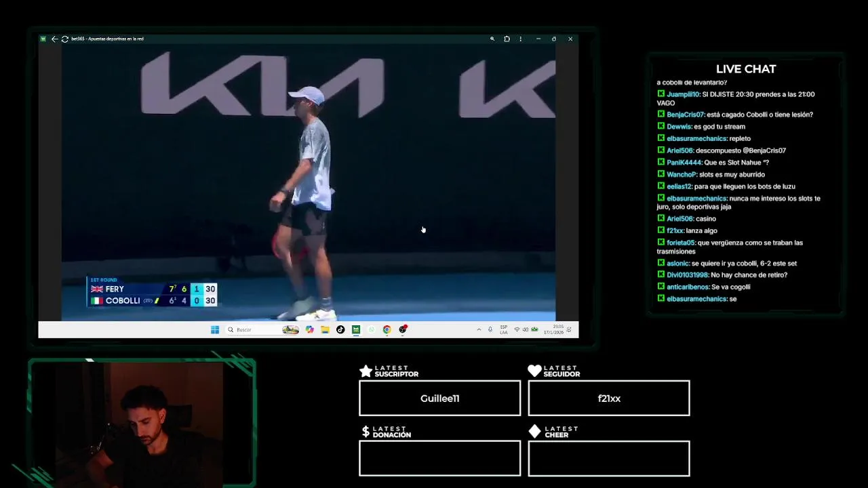Viewport: 868px width, 488px height.
Task: Select chat username anticaribenos
Action: pyautogui.click(x=688, y=287)
